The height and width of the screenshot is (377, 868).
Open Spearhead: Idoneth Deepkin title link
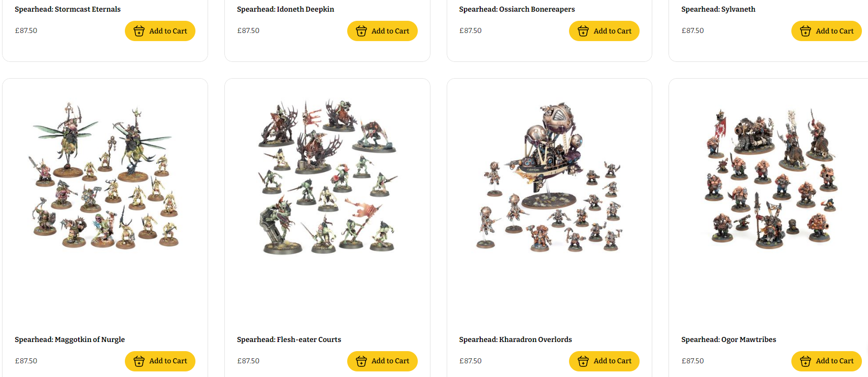click(285, 9)
